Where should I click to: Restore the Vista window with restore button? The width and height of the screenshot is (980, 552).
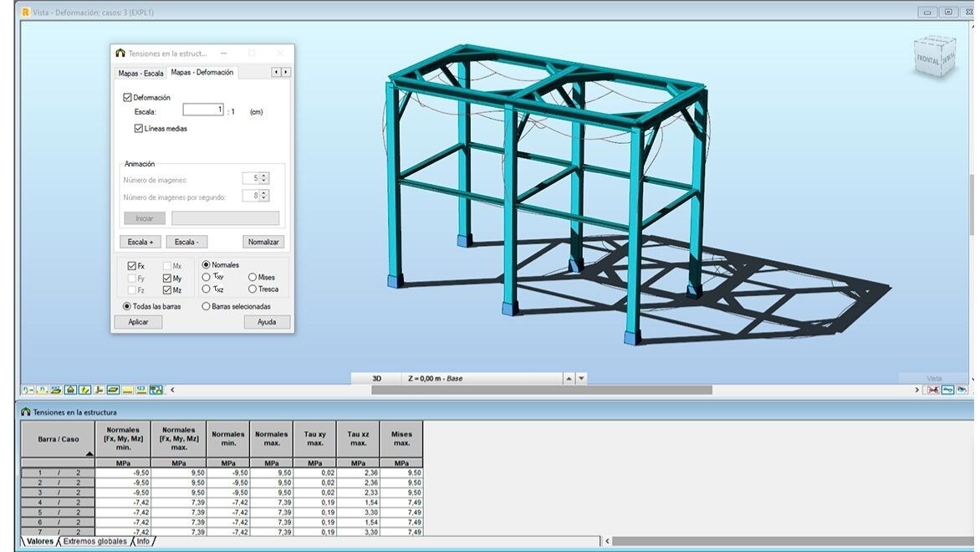tap(948, 12)
